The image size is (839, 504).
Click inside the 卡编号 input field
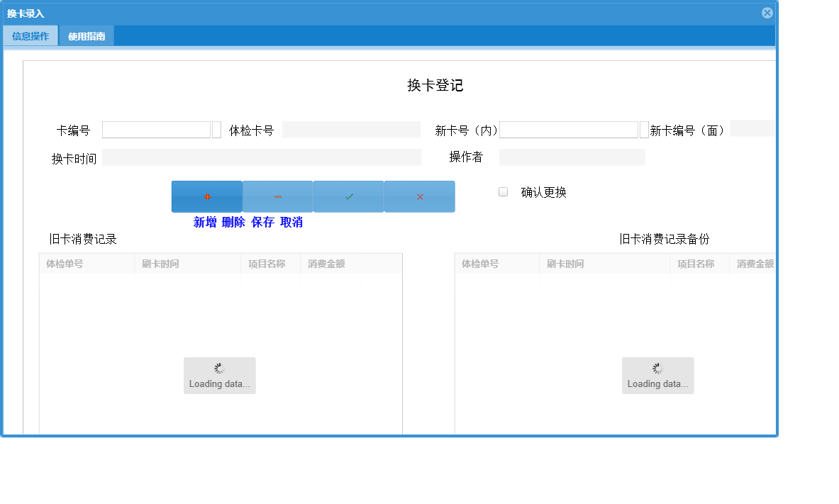pyautogui.click(x=155, y=129)
